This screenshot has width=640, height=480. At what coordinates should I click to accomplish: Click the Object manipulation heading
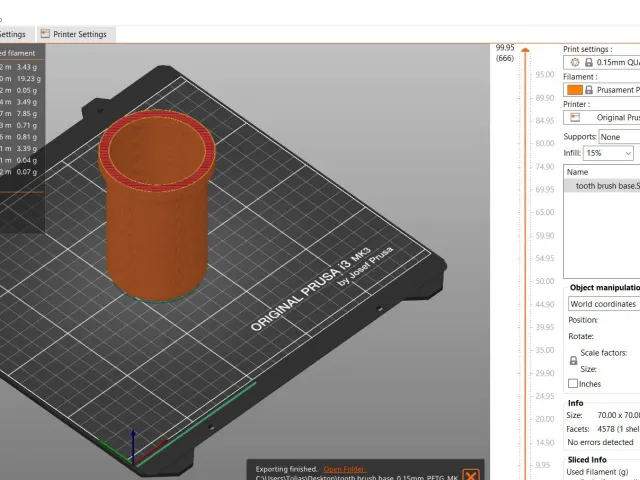605,288
